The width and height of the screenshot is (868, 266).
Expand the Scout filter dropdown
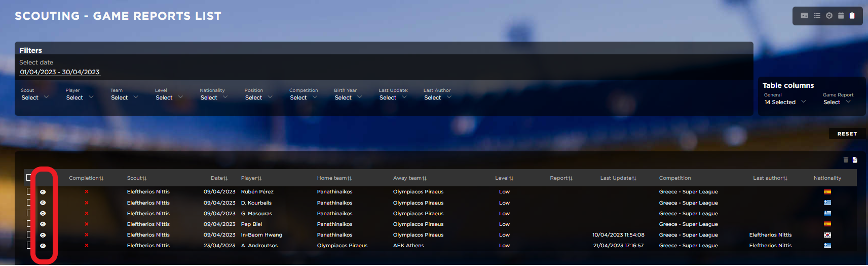34,97
